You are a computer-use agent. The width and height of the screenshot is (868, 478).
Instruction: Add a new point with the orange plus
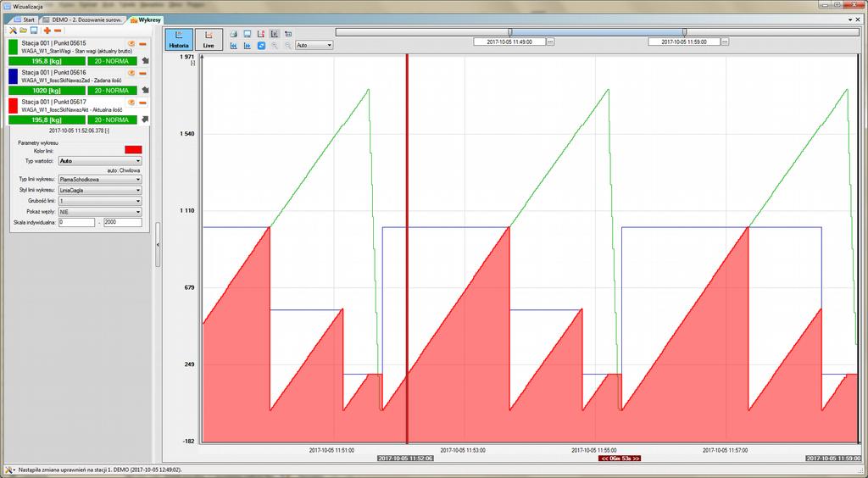tap(47, 31)
